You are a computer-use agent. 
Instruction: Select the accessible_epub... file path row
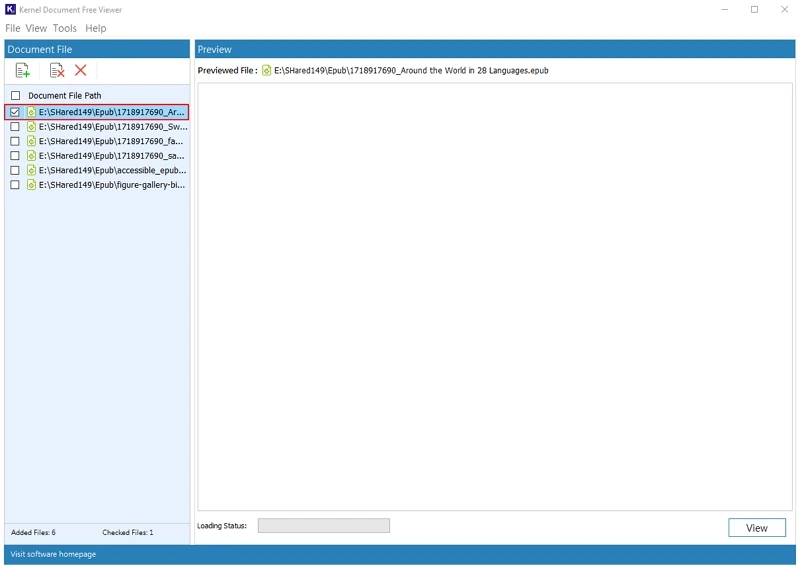pos(97,170)
